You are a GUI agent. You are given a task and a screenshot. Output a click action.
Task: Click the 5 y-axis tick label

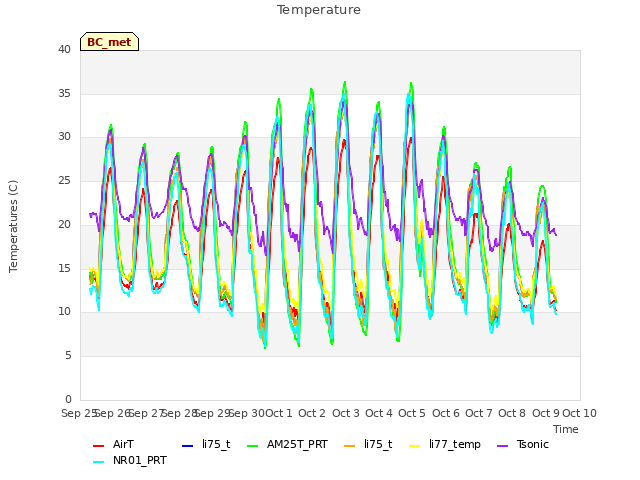coord(68,356)
